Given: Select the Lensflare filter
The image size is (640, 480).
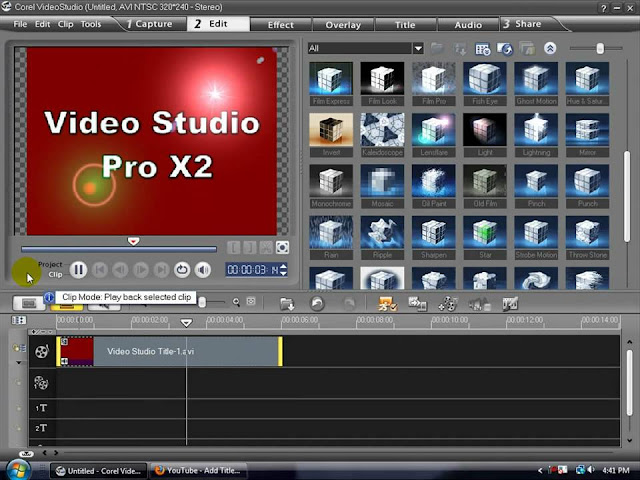Looking at the screenshot, I should point(433,135).
